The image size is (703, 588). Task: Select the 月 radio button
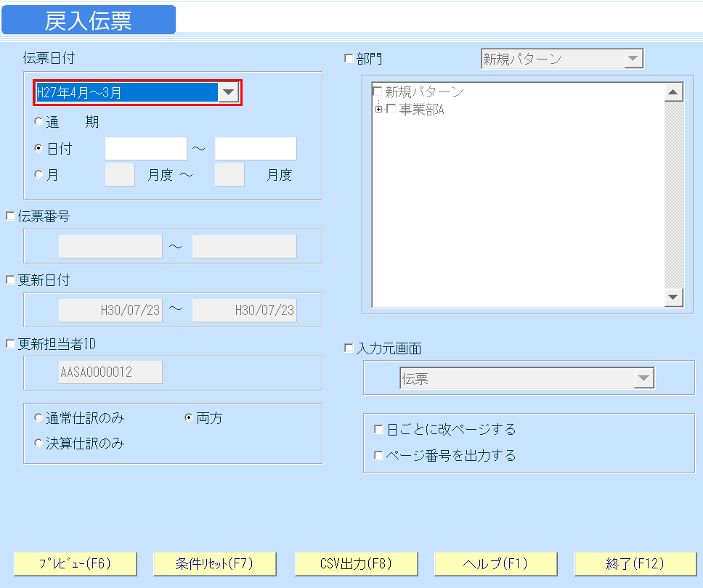38,174
